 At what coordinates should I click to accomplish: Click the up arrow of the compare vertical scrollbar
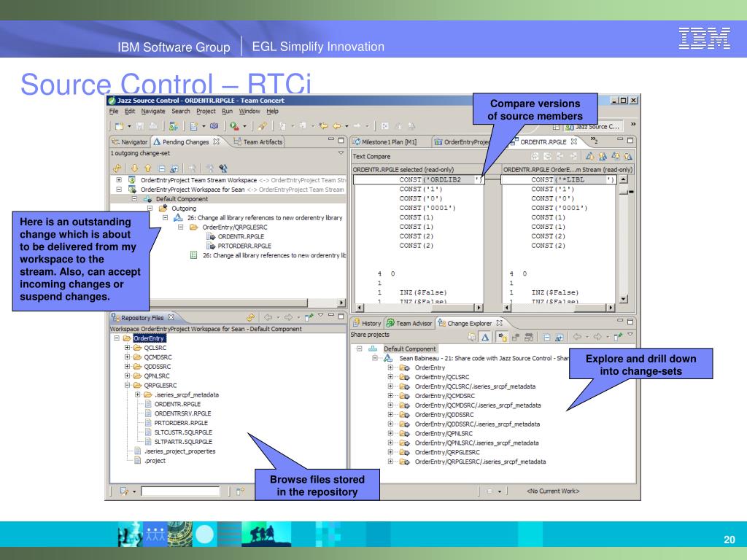pos(624,179)
